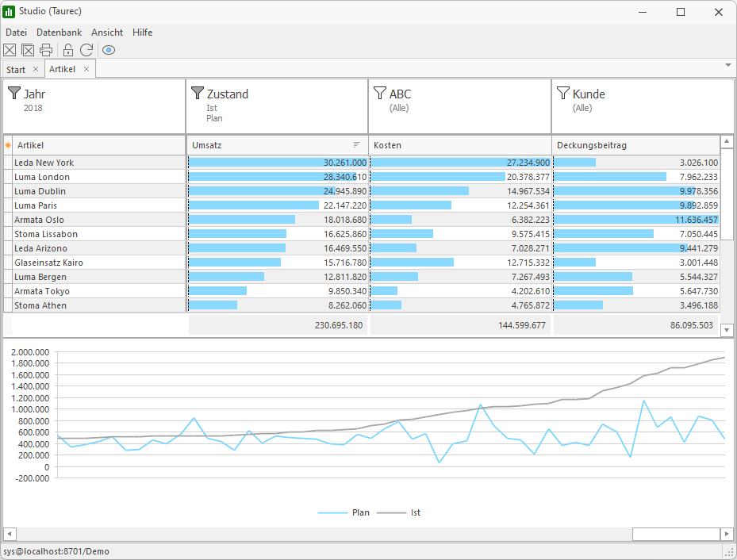The height and width of the screenshot is (560, 737).
Task: Click the orange marker beside the Artikel header
Action: click(x=8, y=145)
